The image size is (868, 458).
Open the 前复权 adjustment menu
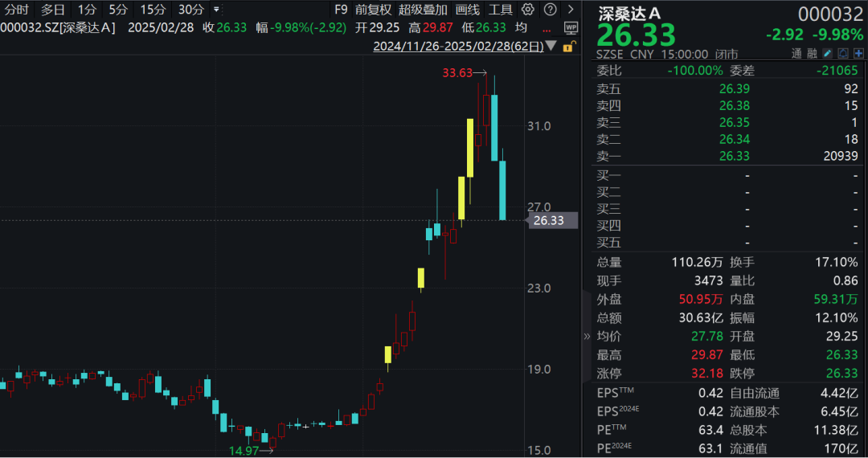click(373, 10)
